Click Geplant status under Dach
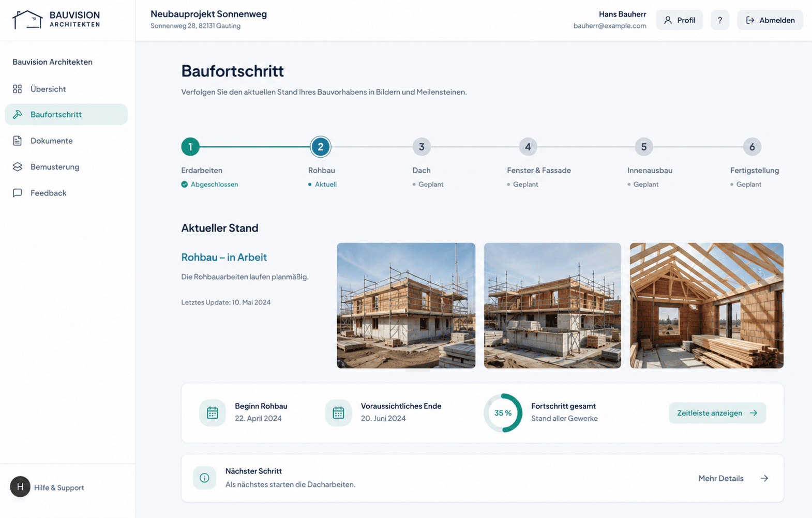Image resolution: width=812 pixels, height=518 pixels. pyautogui.click(x=431, y=184)
